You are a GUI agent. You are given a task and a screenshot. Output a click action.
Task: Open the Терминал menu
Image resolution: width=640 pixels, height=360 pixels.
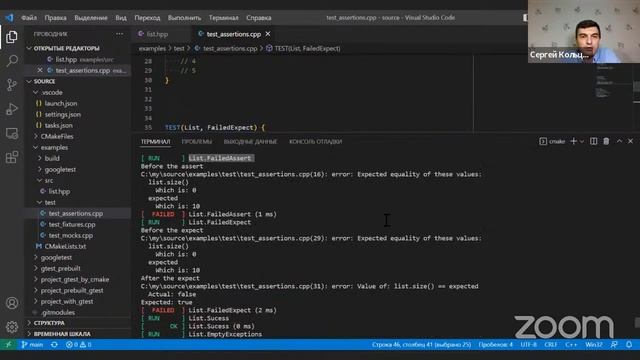[x=223, y=18]
